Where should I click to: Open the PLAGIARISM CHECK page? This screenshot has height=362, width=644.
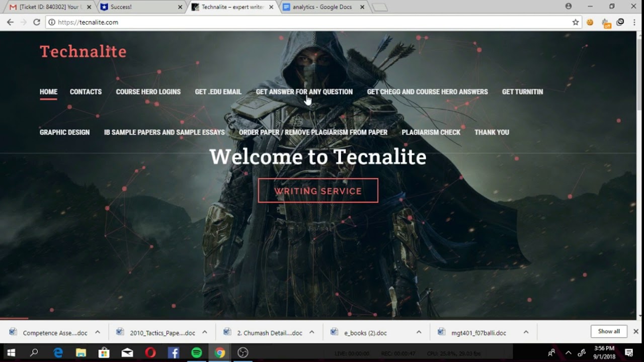coord(431,132)
